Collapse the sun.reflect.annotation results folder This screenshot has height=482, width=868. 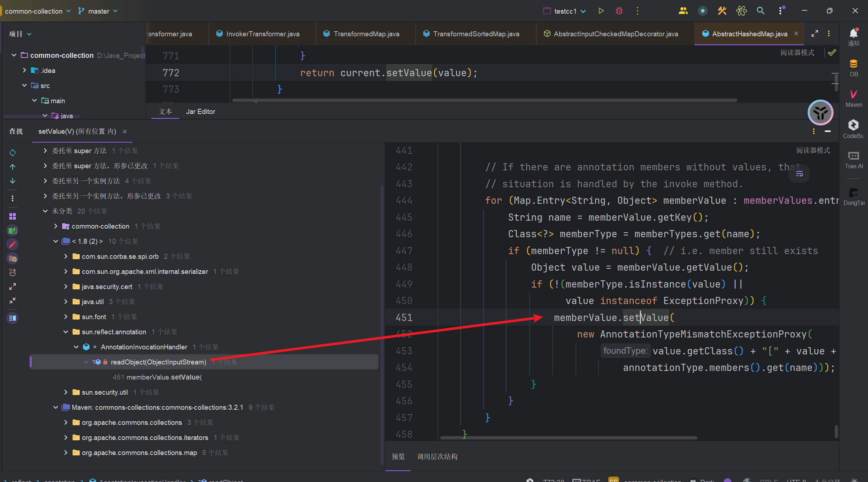pos(66,332)
